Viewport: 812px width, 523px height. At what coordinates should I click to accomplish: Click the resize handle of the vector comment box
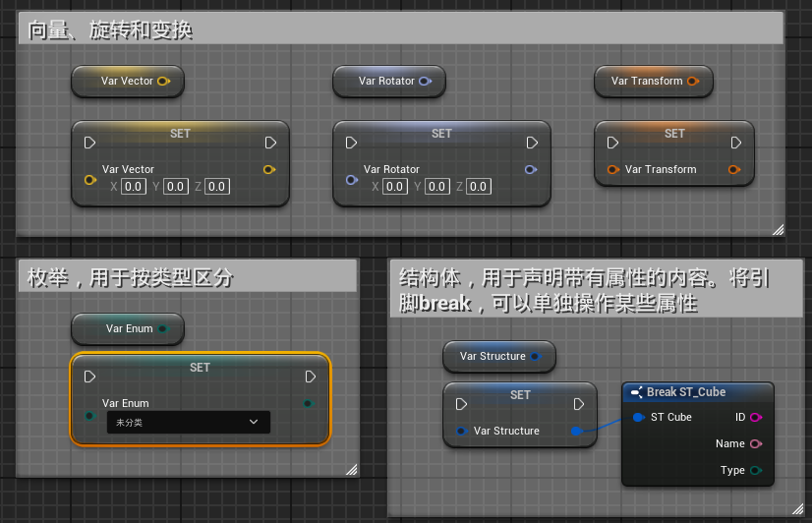tap(778, 229)
